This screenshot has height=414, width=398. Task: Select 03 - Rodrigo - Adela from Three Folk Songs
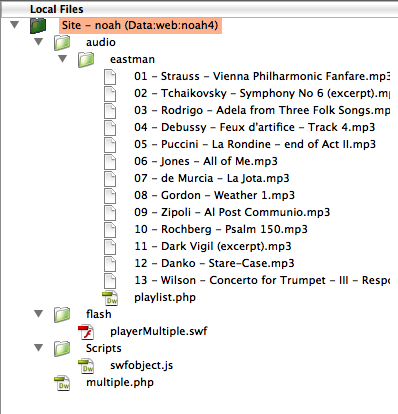(x=262, y=110)
